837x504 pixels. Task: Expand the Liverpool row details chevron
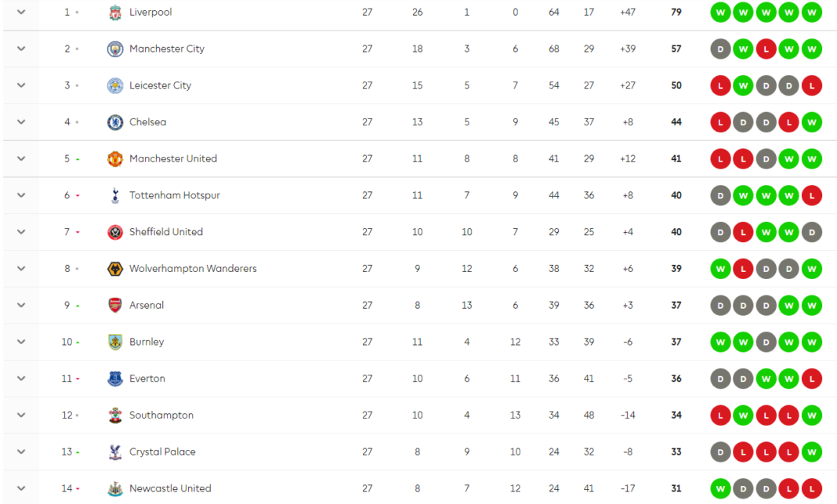click(x=21, y=13)
